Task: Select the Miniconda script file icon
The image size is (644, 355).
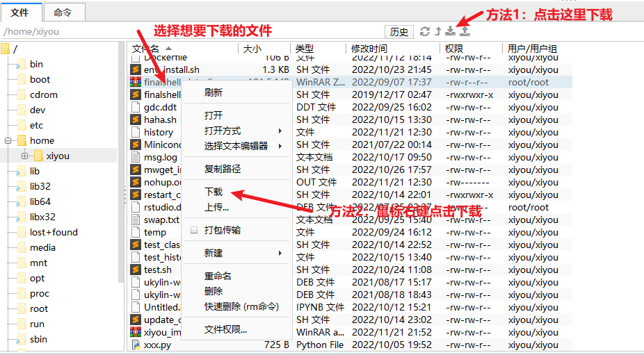Action: (x=136, y=145)
